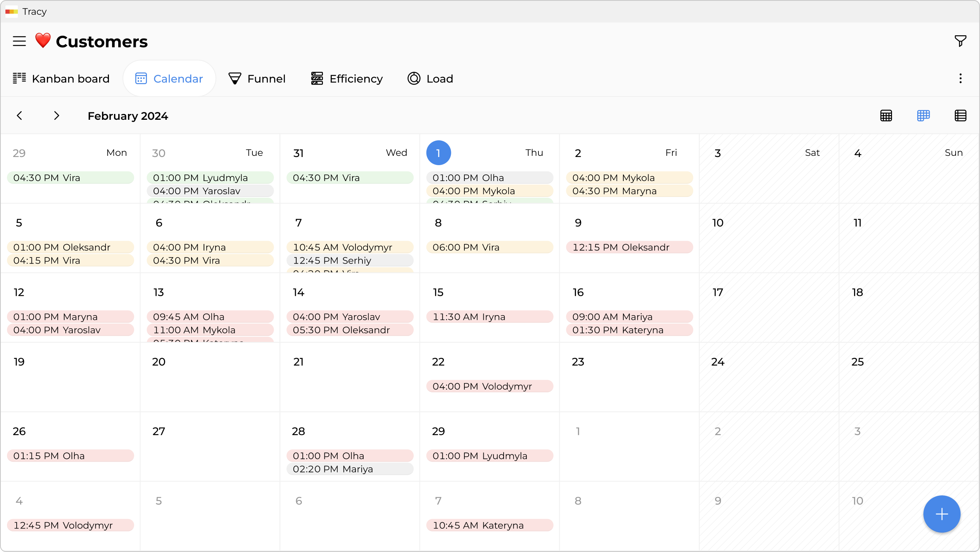Toggle the compact list view
The image size is (980, 552).
(x=960, y=116)
